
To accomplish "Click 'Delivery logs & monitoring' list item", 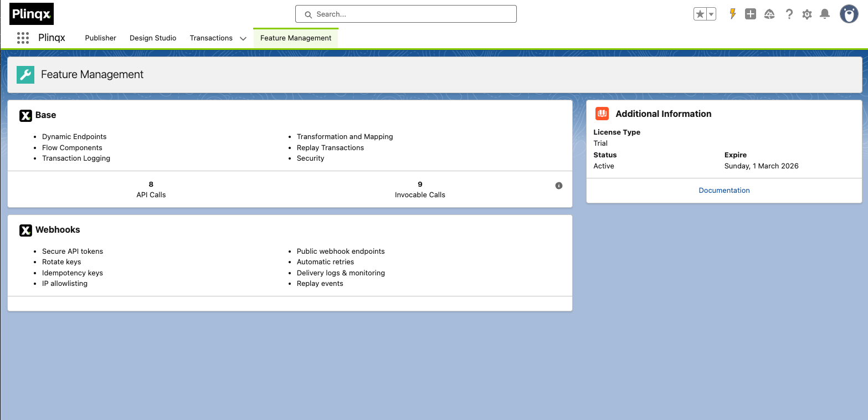I will click(341, 273).
